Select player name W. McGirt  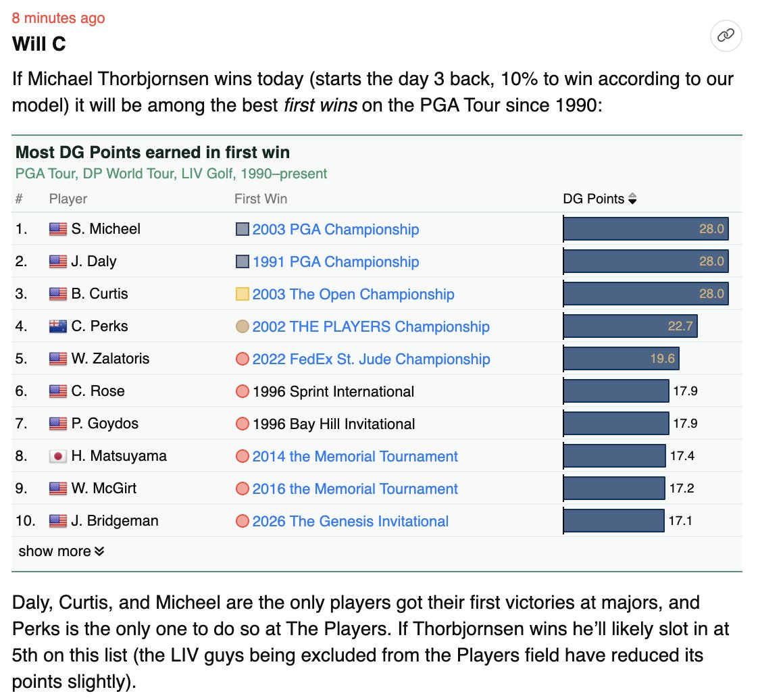pyautogui.click(x=104, y=488)
